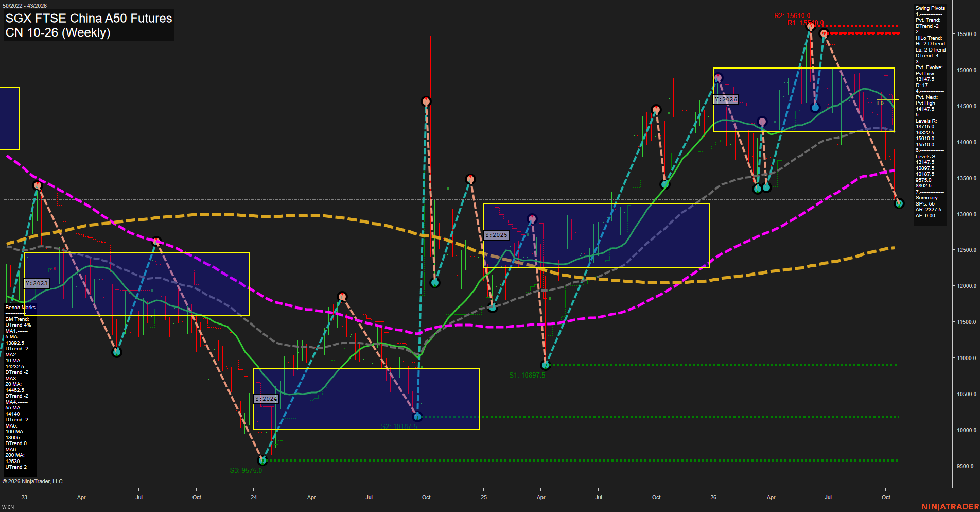
Task: Click the SP's: 55 summary entry
Action: click(925, 204)
